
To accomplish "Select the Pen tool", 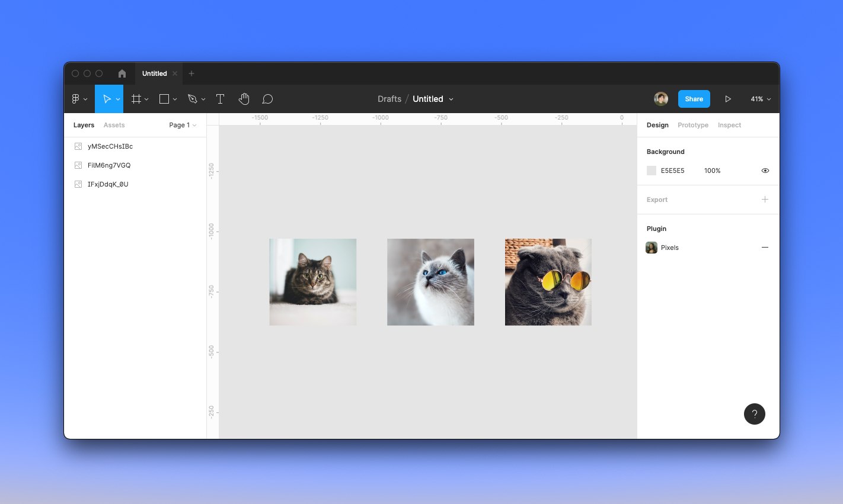I will tap(192, 99).
